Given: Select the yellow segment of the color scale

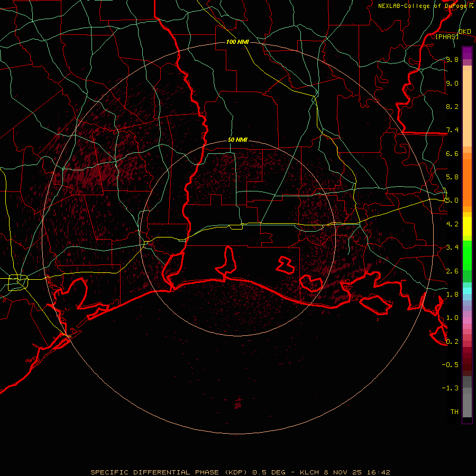Looking at the screenshot, I should tap(467, 226).
